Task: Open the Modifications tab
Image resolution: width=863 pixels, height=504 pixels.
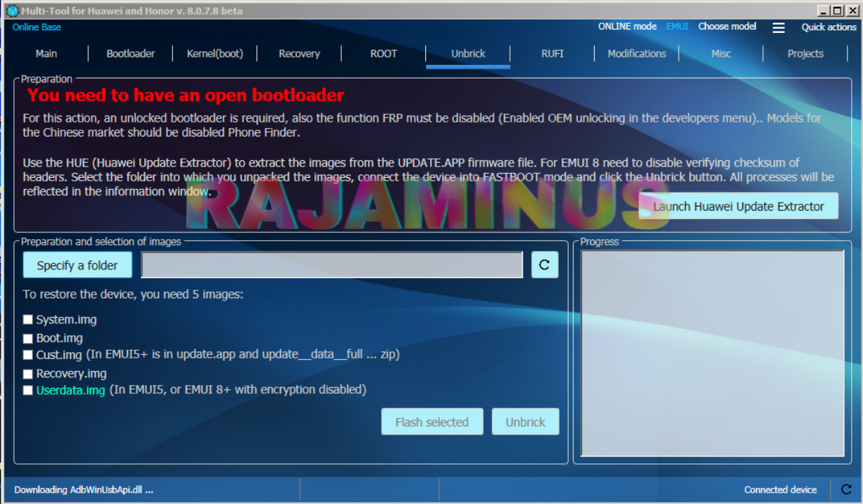Action: [637, 54]
